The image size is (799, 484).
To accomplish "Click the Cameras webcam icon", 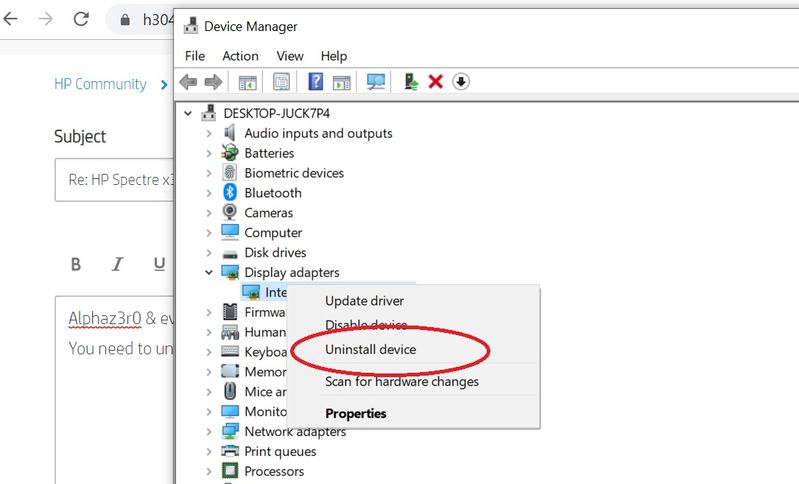I will (230, 212).
